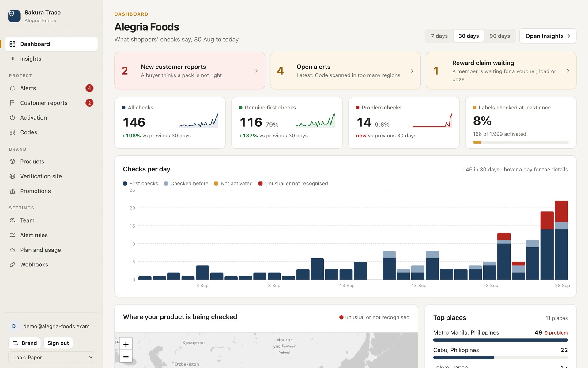Zoom out on the map
588x368 pixels.
pos(126,357)
